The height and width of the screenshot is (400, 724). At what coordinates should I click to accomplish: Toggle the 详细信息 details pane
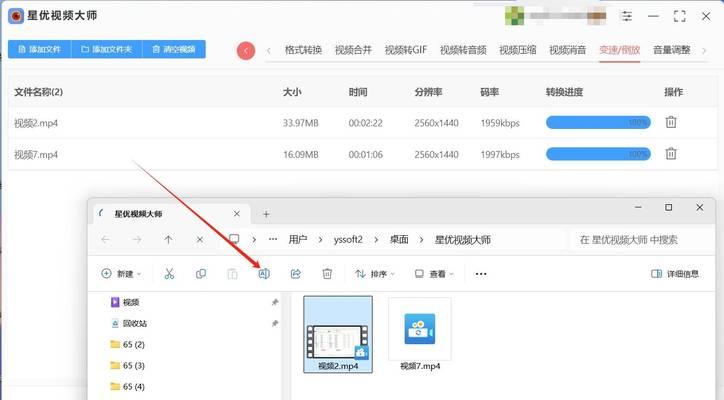tap(675, 274)
